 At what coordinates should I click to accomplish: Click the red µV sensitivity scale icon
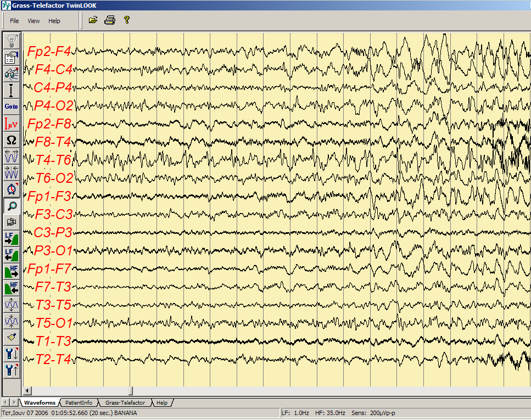[x=12, y=123]
